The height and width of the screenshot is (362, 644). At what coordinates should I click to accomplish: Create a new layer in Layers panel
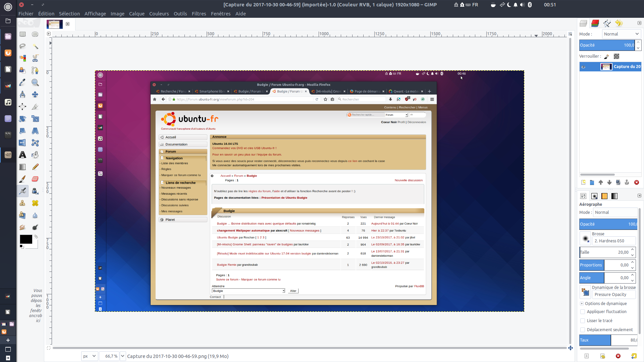click(583, 182)
